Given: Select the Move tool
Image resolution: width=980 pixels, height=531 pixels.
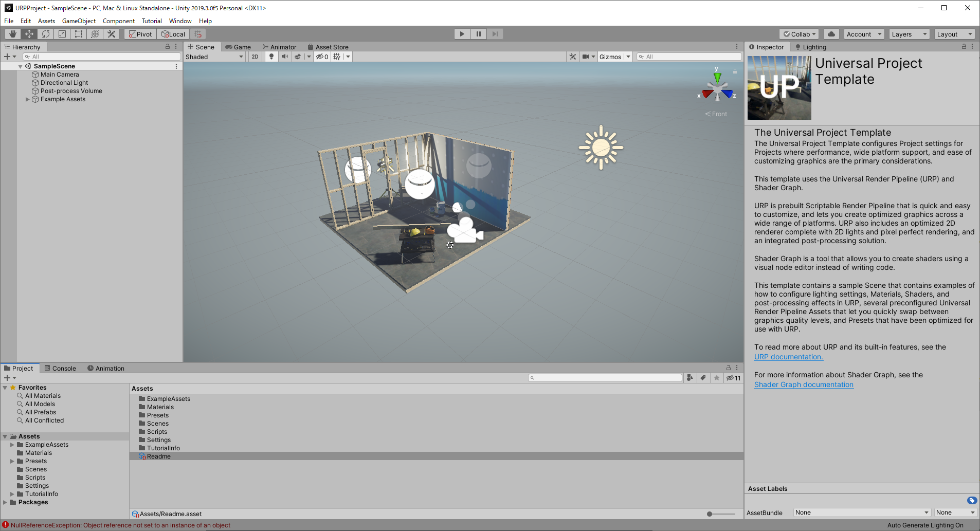Looking at the screenshot, I should (x=29, y=34).
